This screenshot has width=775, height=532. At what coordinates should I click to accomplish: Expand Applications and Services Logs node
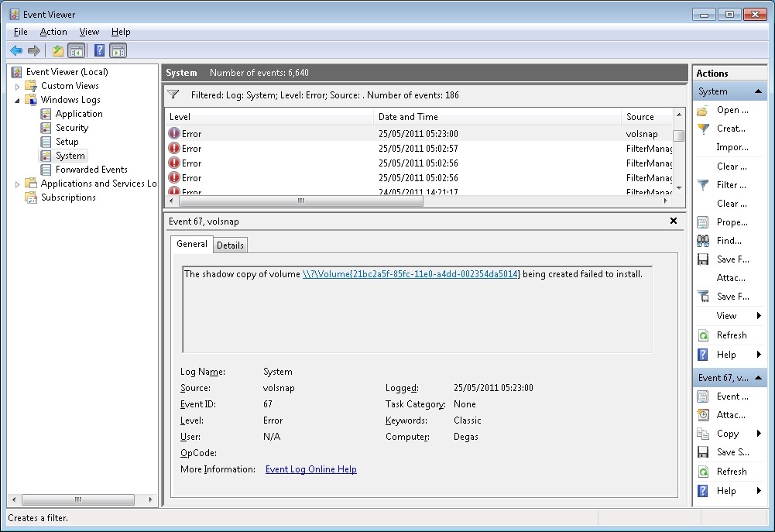click(x=18, y=184)
